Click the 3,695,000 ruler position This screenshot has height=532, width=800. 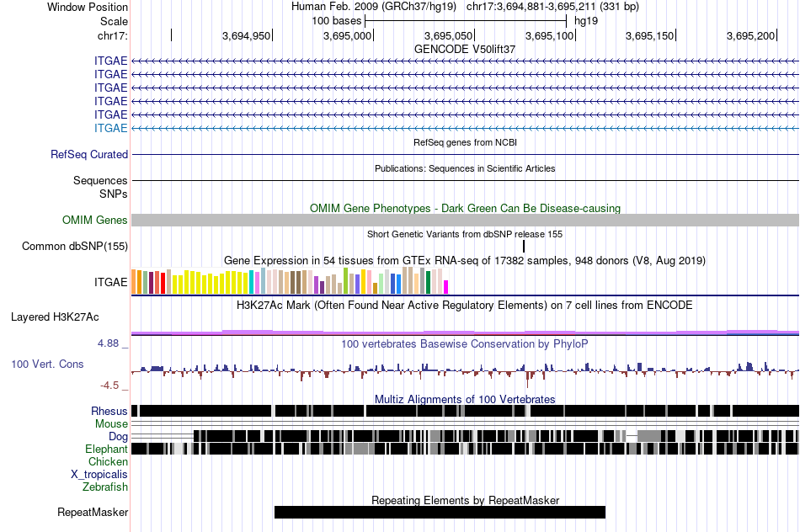pyautogui.click(x=347, y=35)
